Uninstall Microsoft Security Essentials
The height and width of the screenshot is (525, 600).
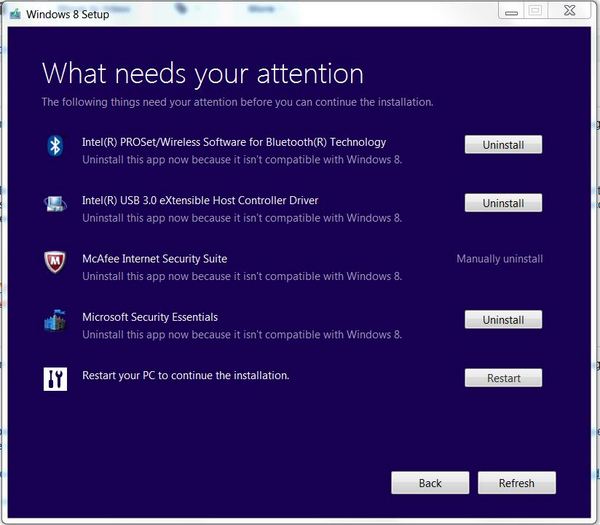coord(503,320)
